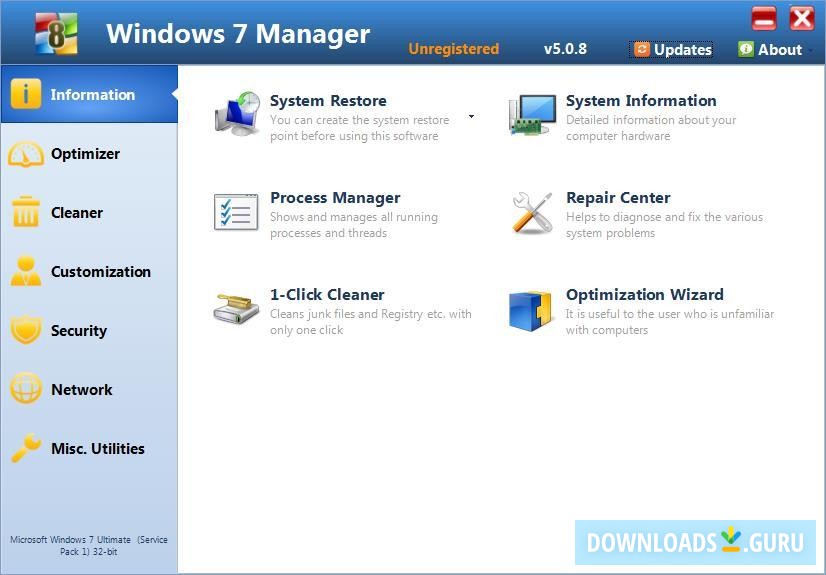The width and height of the screenshot is (826, 575).
Task: Click 'Microsoft Windows 7 Ultimate' OS text
Action: (71, 540)
